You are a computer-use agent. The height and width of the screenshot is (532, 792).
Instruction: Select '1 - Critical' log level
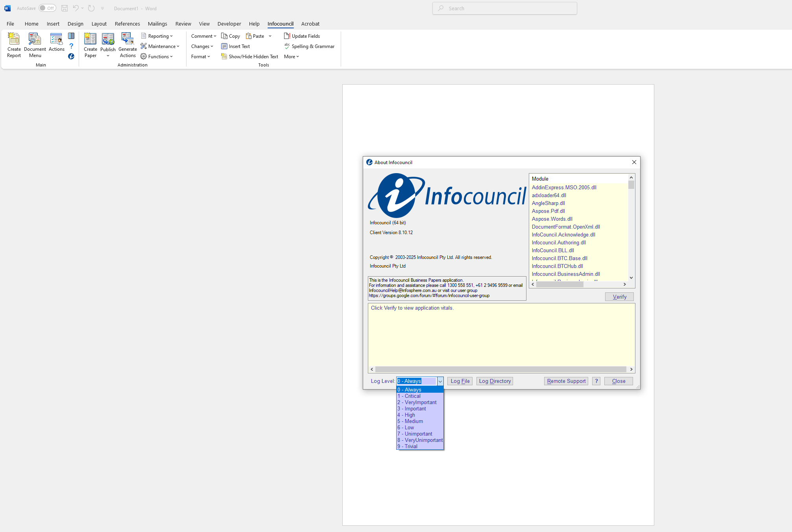(420, 396)
